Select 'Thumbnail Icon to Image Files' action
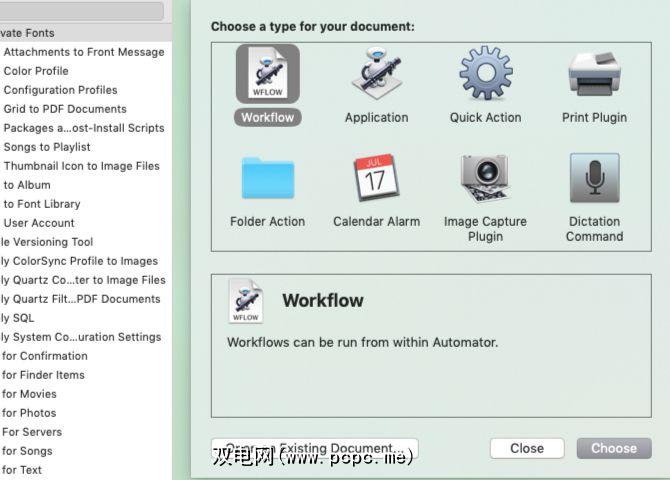The height and width of the screenshot is (480, 670). pyautogui.click(x=85, y=166)
